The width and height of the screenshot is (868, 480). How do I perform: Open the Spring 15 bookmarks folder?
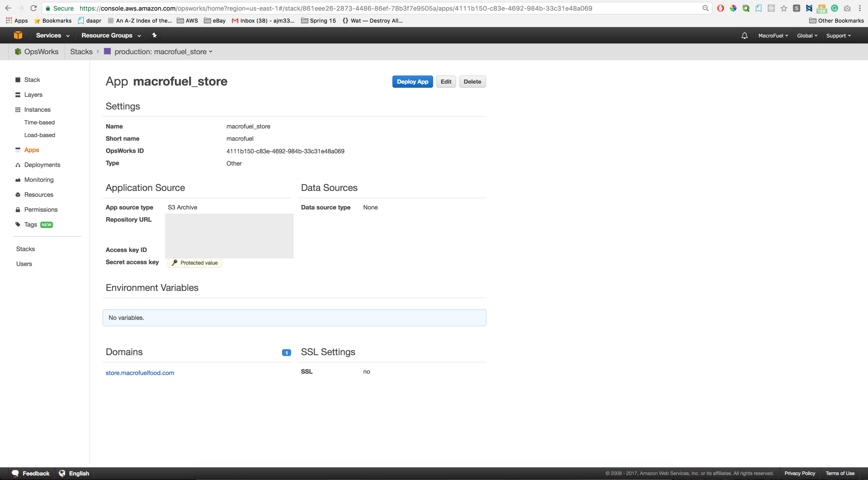click(319, 21)
